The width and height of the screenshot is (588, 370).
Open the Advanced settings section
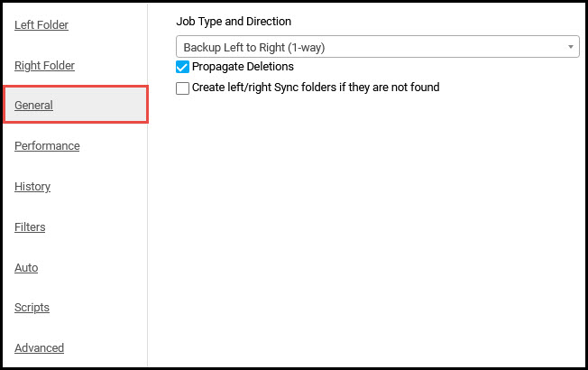pyautogui.click(x=39, y=347)
